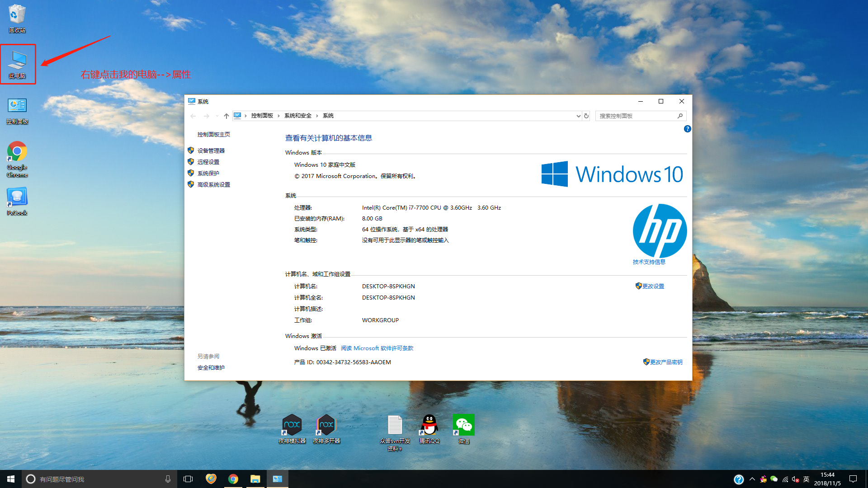
Task: Click the up-arrow navigation button
Action: [x=226, y=116]
